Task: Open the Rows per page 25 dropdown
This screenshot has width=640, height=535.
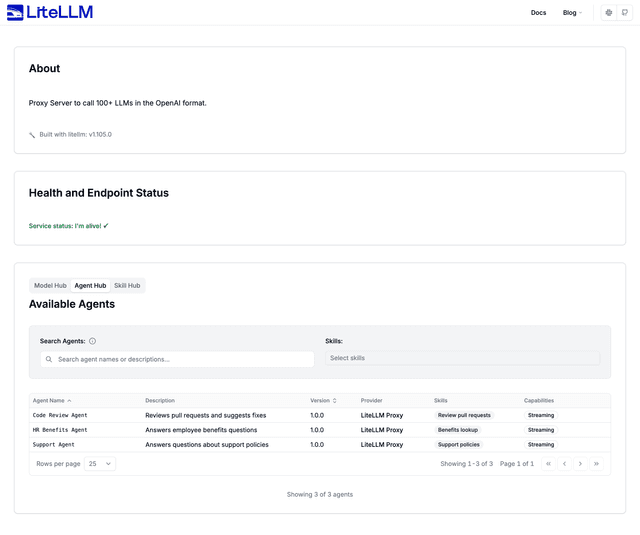Action: [x=100, y=464]
